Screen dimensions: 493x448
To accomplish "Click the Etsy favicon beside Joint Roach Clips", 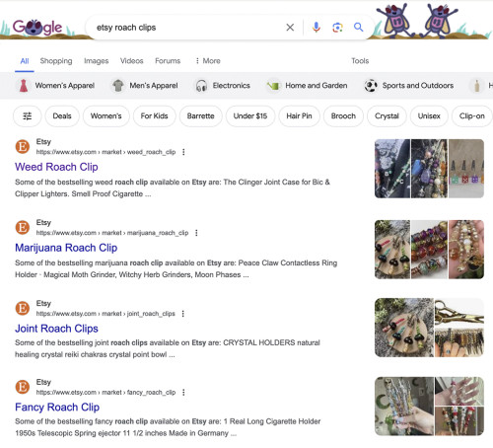I will (x=23, y=308).
